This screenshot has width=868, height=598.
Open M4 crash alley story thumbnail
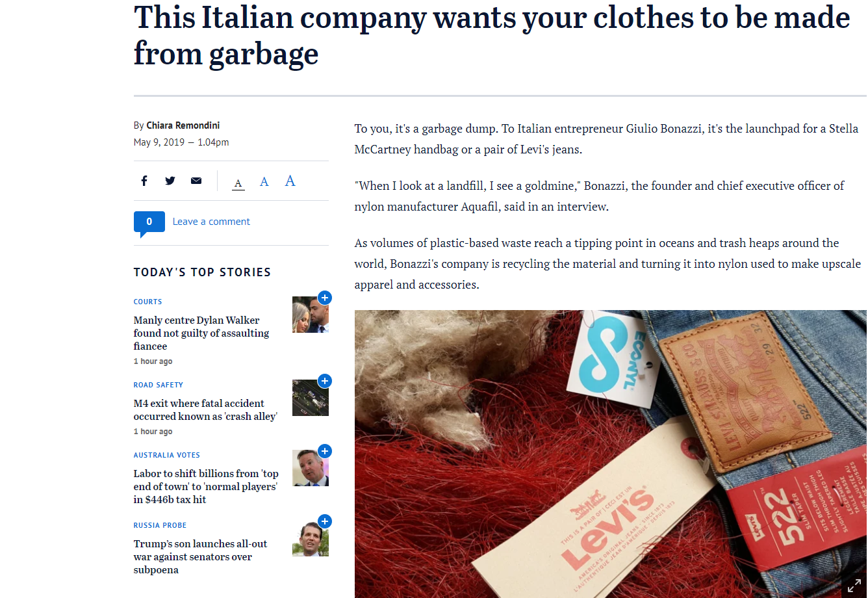[x=311, y=398]
